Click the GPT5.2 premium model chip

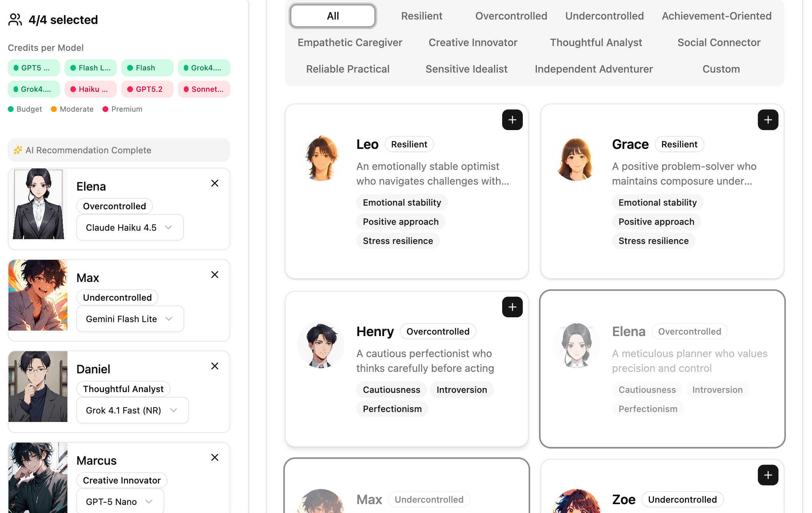click(x=147, y=89)
